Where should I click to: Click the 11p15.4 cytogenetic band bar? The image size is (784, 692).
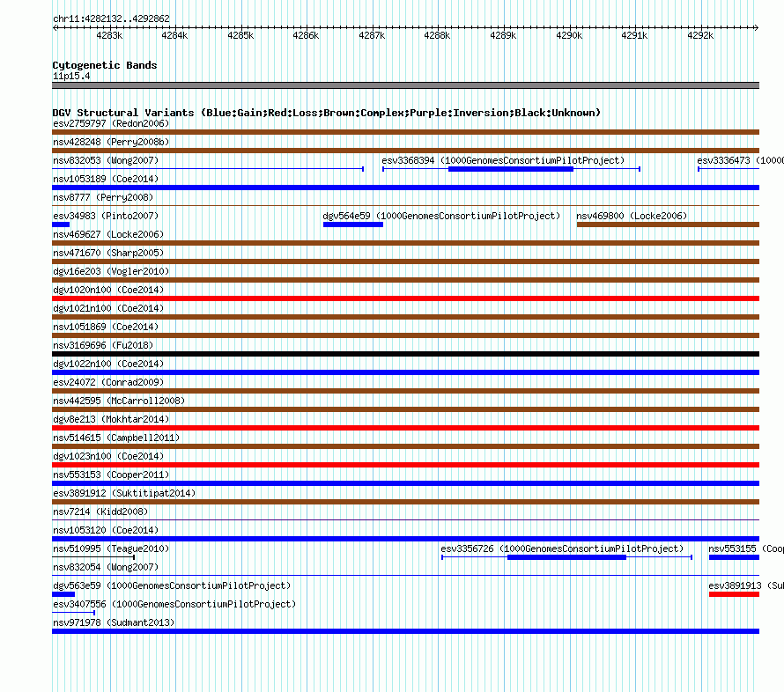tap(405, 85)
